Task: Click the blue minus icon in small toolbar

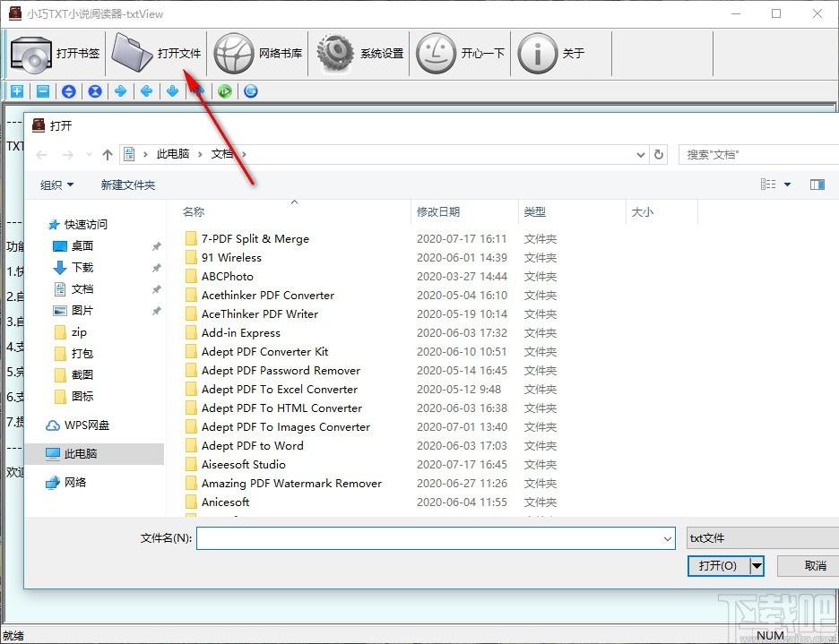Action: pyautogui.click(x=42, y=90)
